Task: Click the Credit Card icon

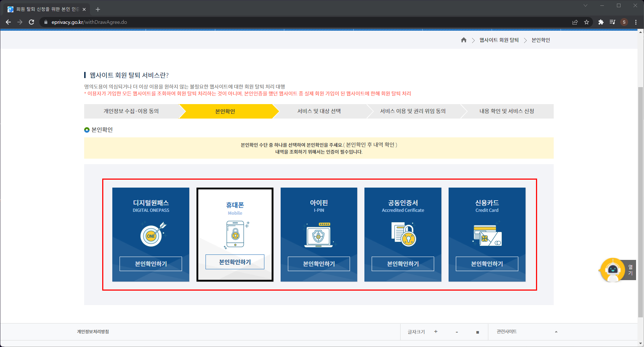Action: 487,234
